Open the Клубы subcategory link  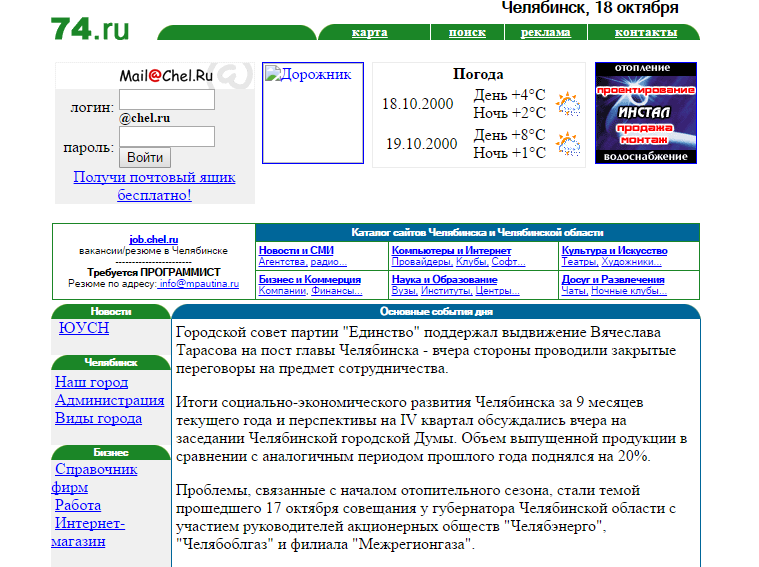[x=472, y=262]
